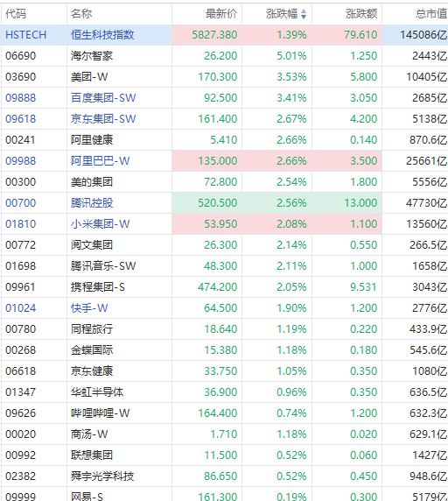Click the HSTECH index code link
Viewport: 448px width, 501px height.
point(26,34)
